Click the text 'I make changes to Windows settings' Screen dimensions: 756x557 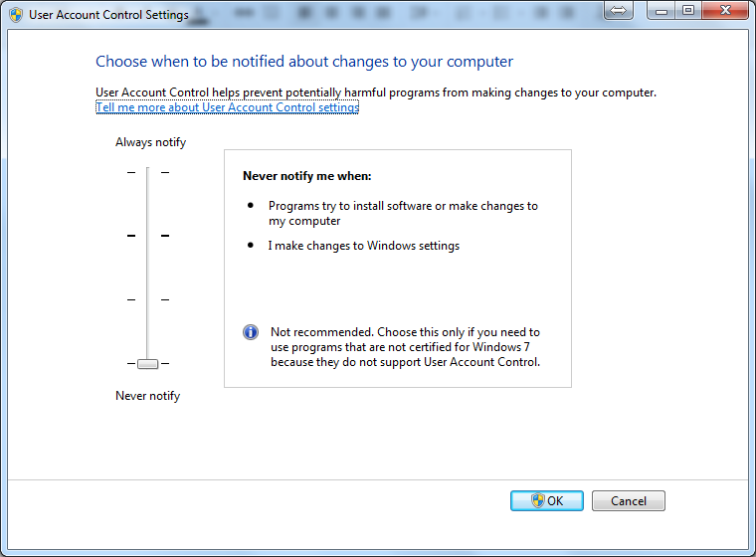click(363, 246)
